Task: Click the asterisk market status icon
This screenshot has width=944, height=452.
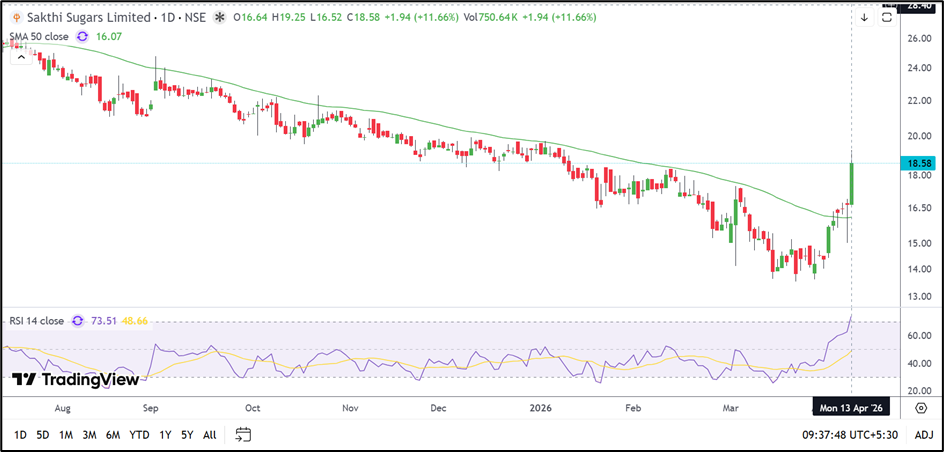Action: [219, 17]
